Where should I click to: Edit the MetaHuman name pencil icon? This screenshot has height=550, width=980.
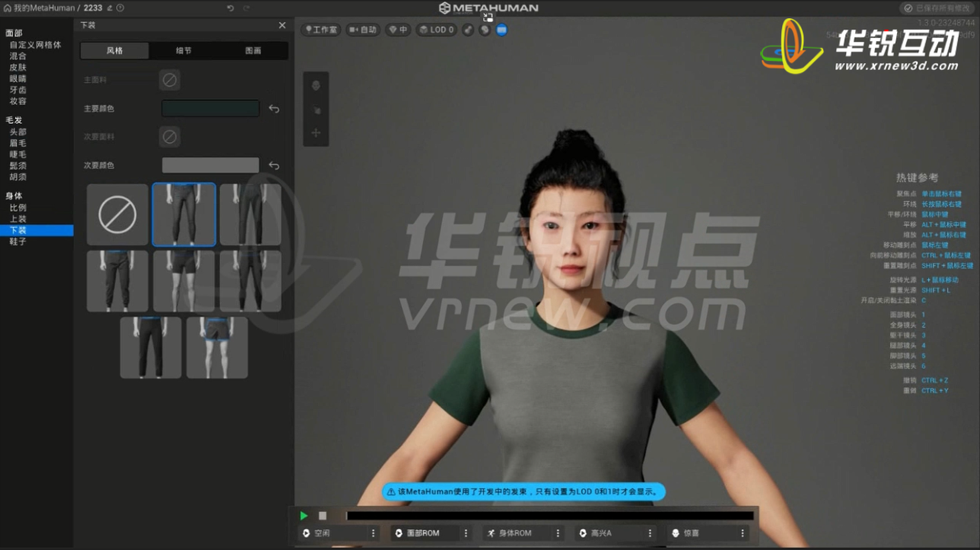(110, 8)
